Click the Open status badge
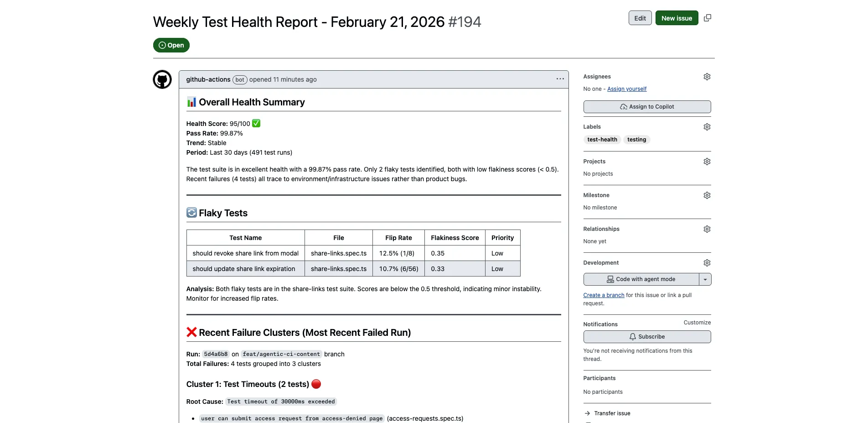 [171, 45]
